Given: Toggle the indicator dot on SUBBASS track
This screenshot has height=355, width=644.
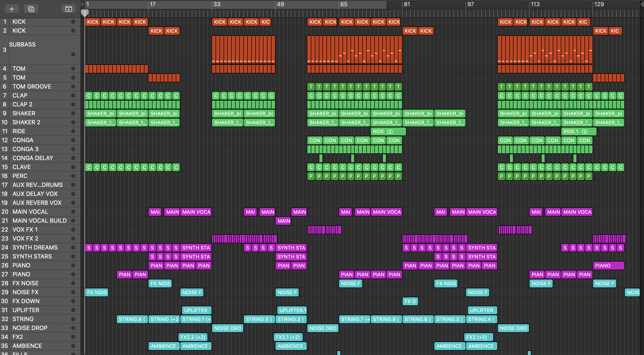Looking at the screenshot, I should click(x=73, y=54).
